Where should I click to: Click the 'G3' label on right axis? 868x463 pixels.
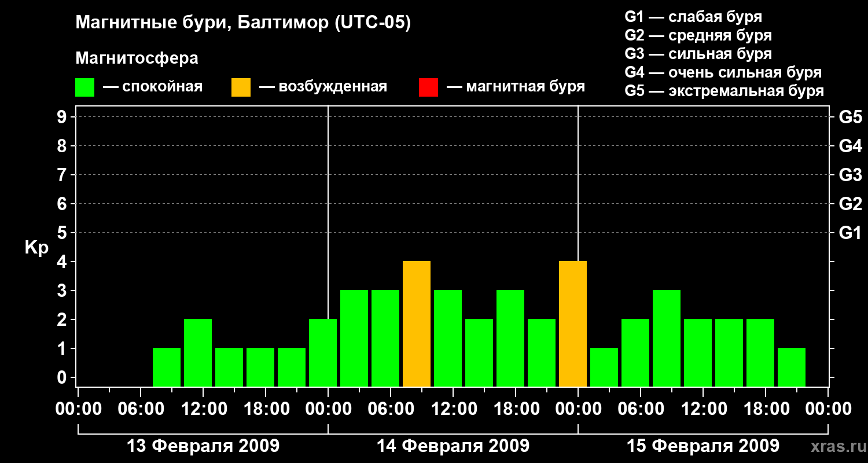point(851,175)
